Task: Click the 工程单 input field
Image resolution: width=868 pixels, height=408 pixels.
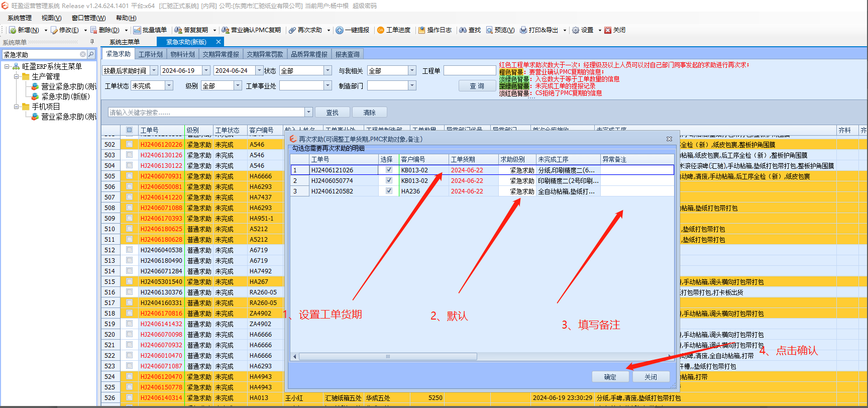Action: (470, 71)
